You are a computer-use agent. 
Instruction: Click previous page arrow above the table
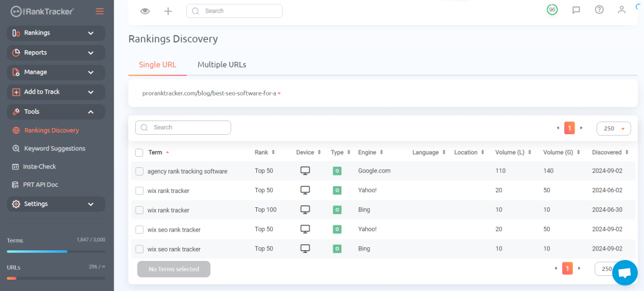point(558,128)
